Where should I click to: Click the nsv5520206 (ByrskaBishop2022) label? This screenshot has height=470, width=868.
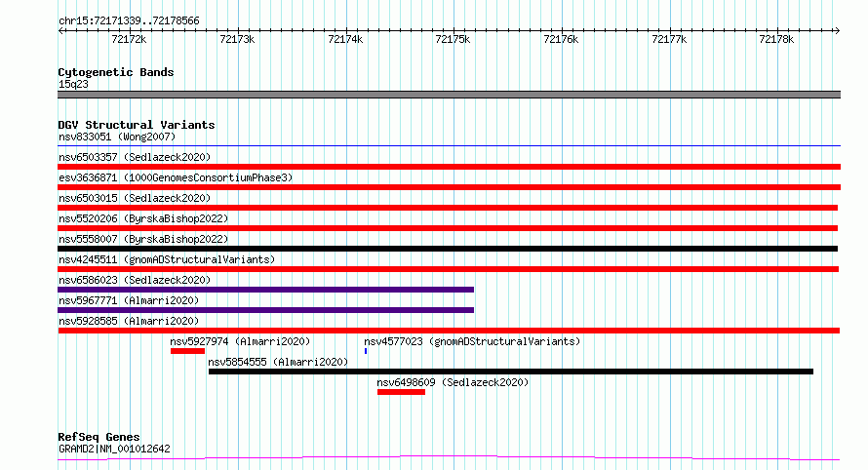pyautogui.click(x=143, y=218)
